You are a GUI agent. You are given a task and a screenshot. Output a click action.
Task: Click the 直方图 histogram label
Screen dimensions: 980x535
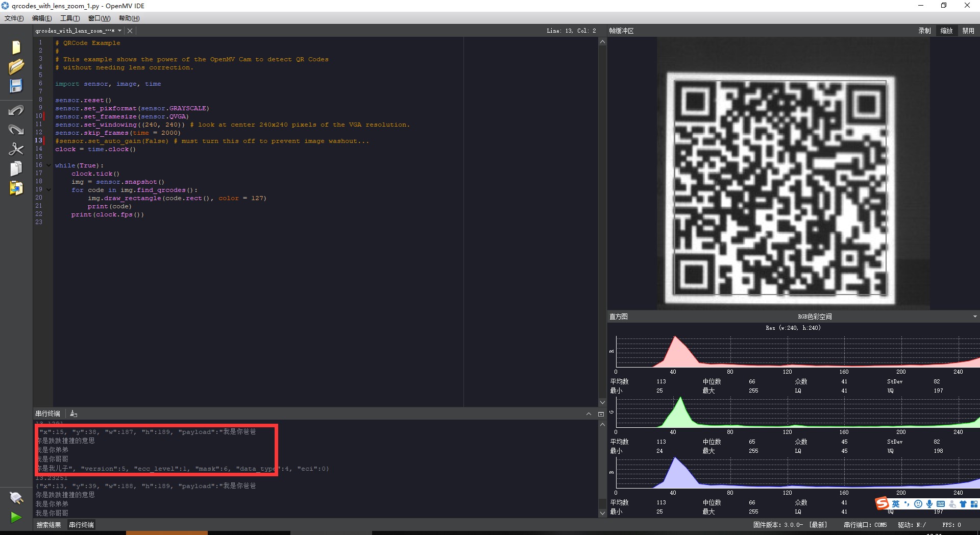click(x=619, y=317)
